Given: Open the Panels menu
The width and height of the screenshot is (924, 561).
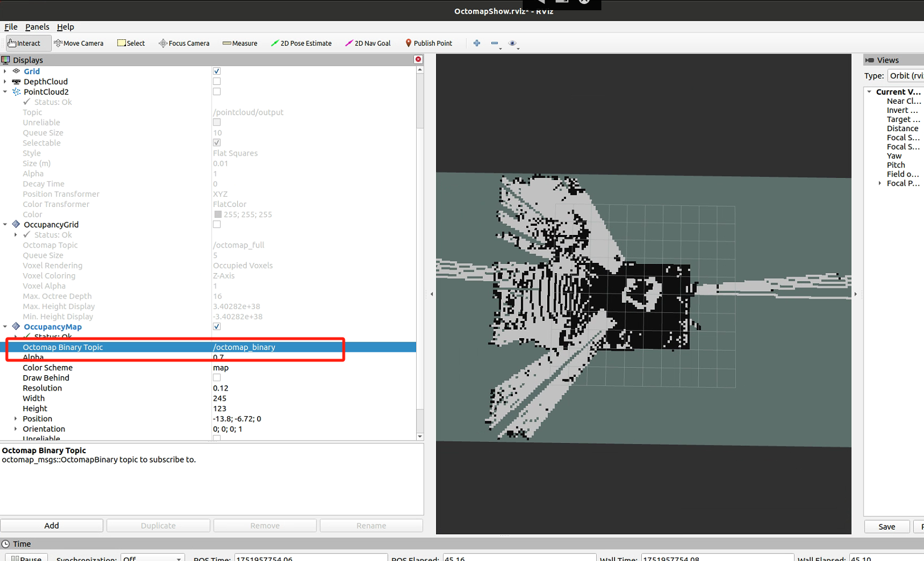Looking at the screenshot, I should (37, 27).
